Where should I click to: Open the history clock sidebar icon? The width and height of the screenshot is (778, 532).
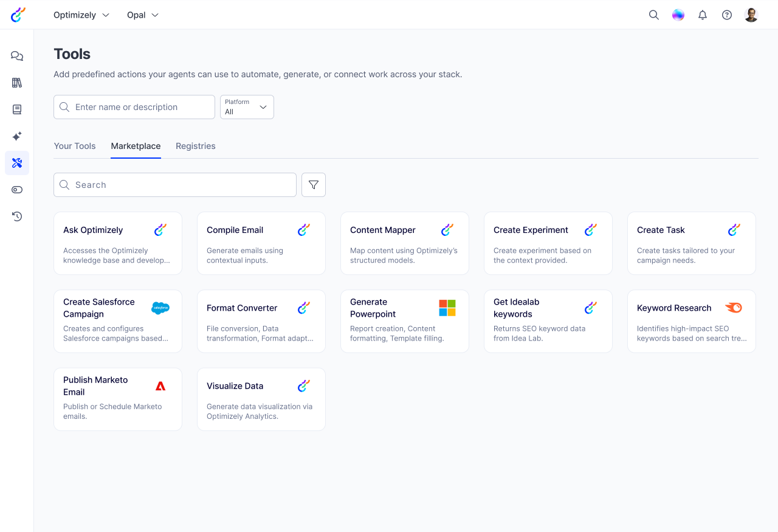(x=17, y=216)
